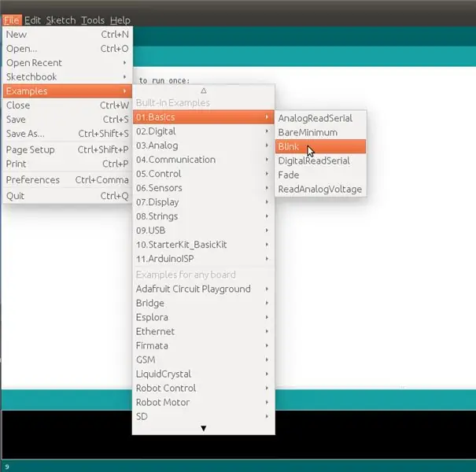The width and height of the screenshot is (476, 472).
Task: Quit the Arduino IDE
Action: 68,196
